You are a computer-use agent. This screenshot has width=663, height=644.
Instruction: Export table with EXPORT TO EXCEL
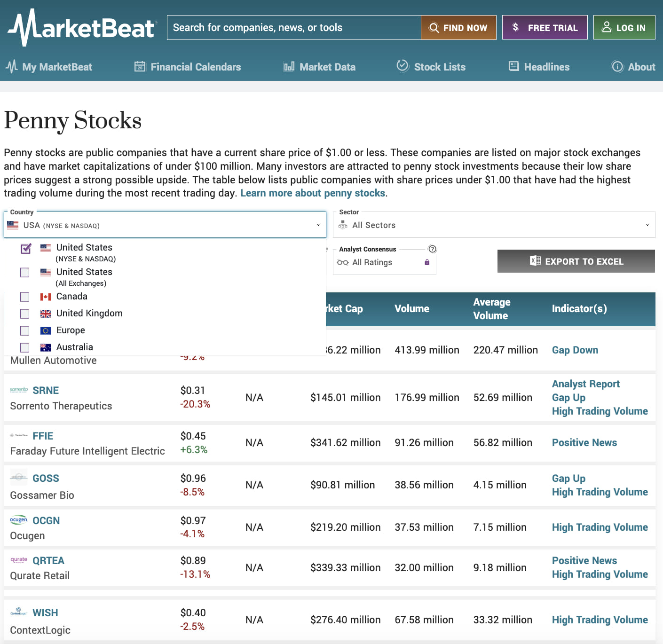tap(576, 261)
